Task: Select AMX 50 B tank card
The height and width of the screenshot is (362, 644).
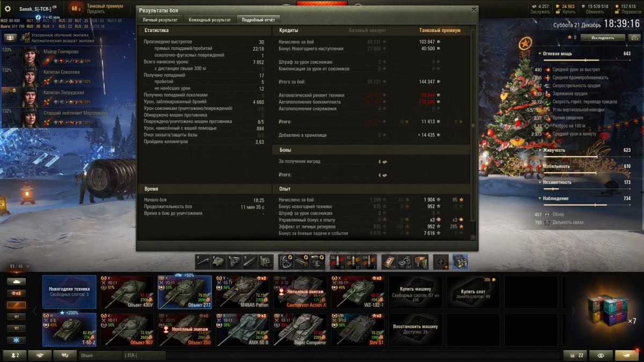Action: pos(243,329)
